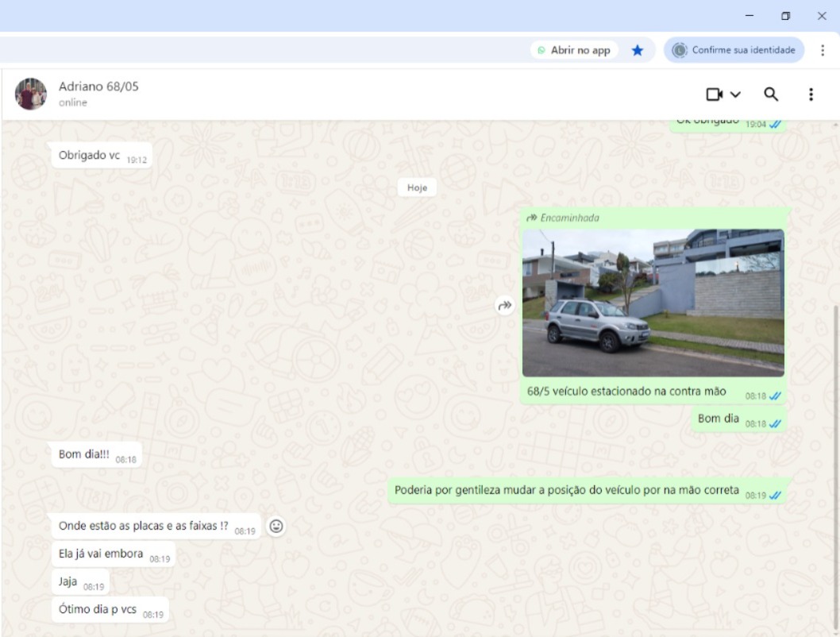This screenshot has width=840, height=637.
Task: Click the Abrir no app button
Action: (x=574, y=50)
